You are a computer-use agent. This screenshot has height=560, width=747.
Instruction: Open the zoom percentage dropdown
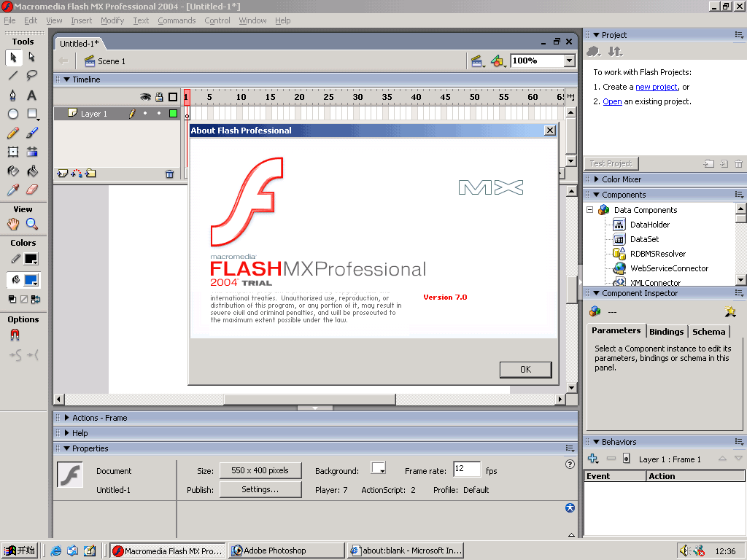[x=569, y=61]
